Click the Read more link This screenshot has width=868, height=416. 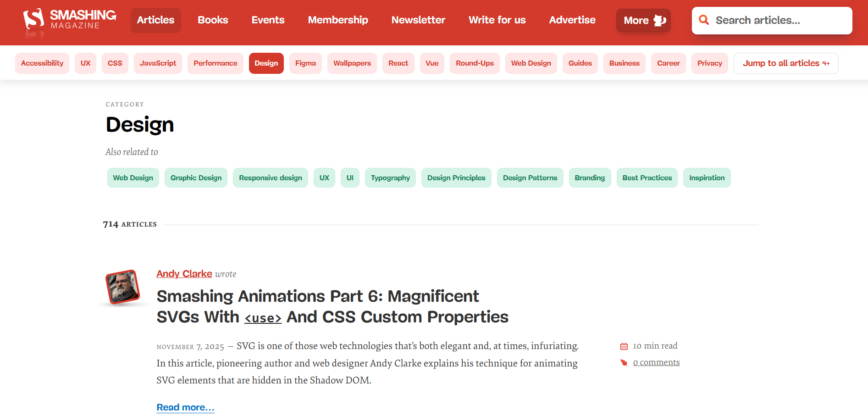185,407
